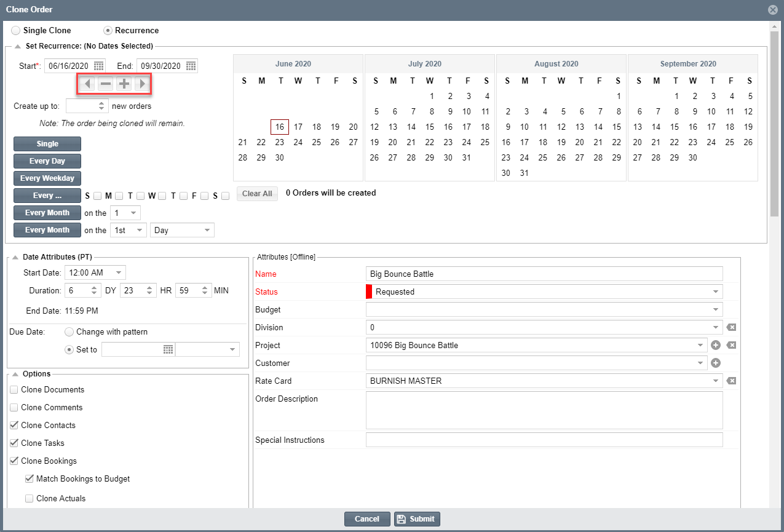
Task: Click the Cancel button
Action: click(x=367, y=519)
